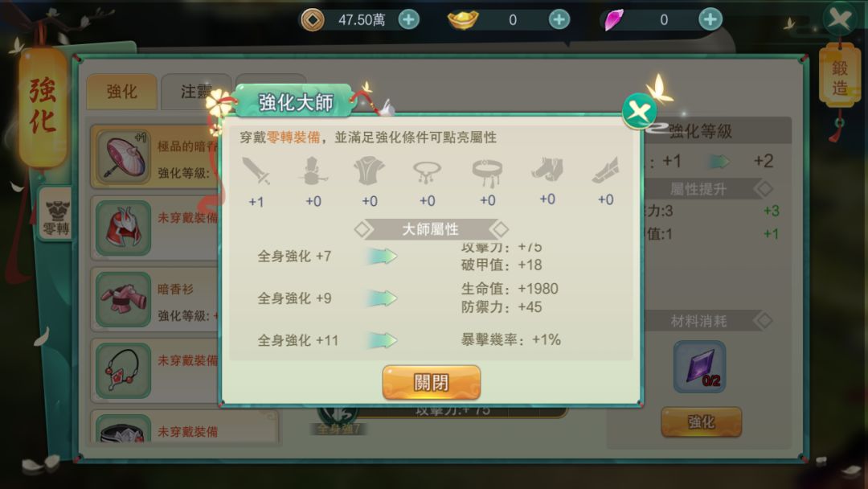The width and height of the screenshot is (868, 489).
Task: Open the 注靈 tab
Action: click(196, 92)
